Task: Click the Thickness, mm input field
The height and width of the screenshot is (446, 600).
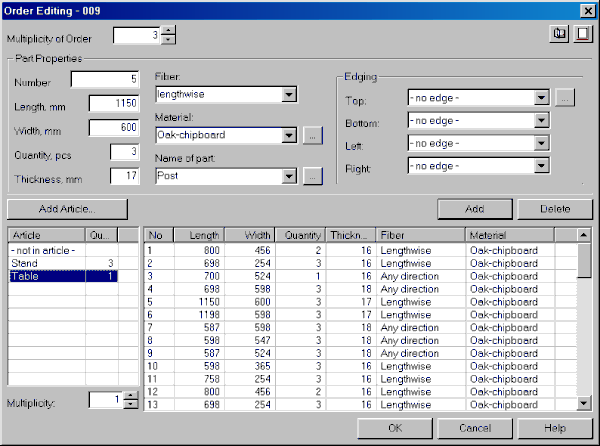Action: pyautogui.click(x=125, y=176)
